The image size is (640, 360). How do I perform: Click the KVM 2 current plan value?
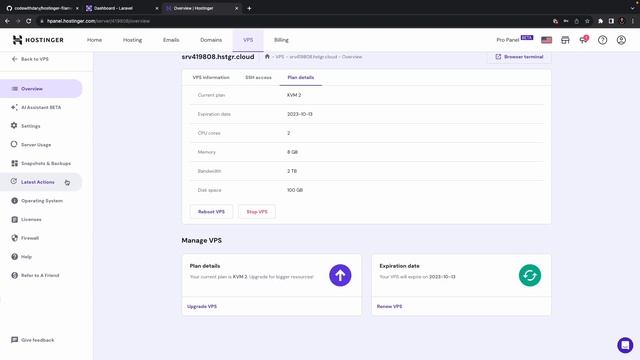pyautogui.click(x=294, y=95)
